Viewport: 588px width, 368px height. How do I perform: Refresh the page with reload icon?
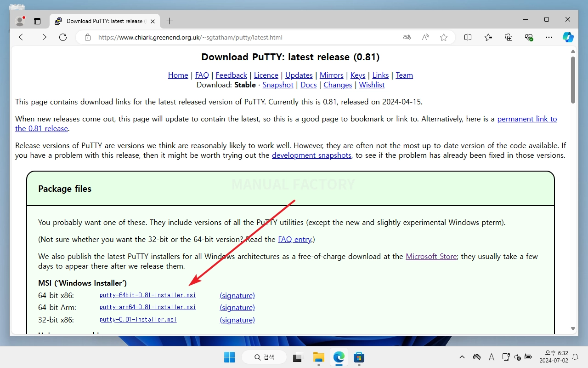click(63, 37)
